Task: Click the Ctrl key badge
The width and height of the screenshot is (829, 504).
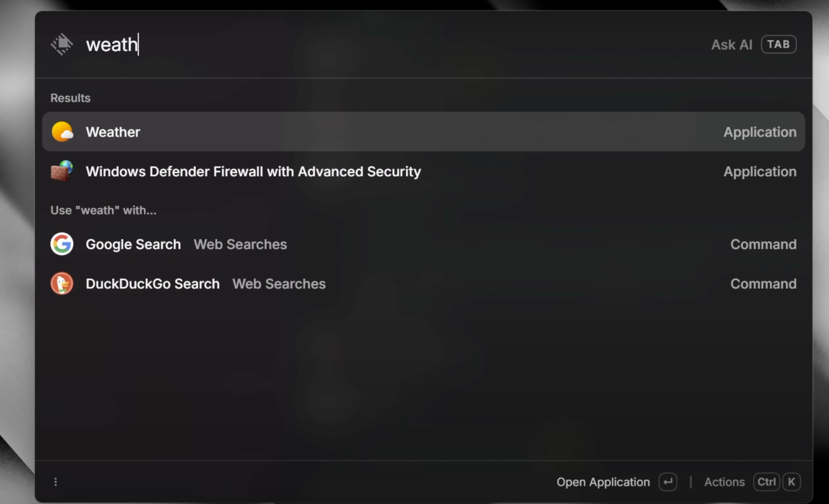Action: [x=766, y=482]
